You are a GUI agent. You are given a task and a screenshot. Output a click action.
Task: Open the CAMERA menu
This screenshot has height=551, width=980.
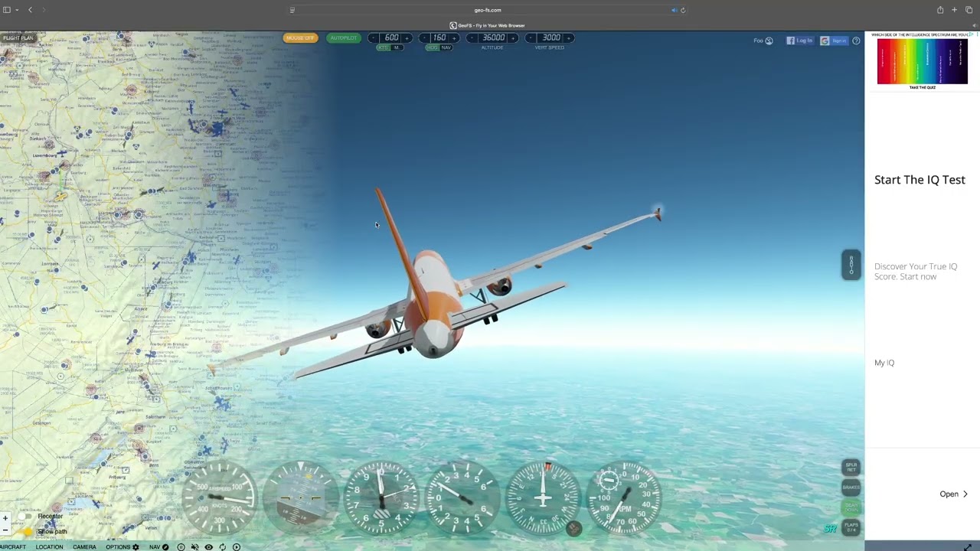tap(84, 547)
